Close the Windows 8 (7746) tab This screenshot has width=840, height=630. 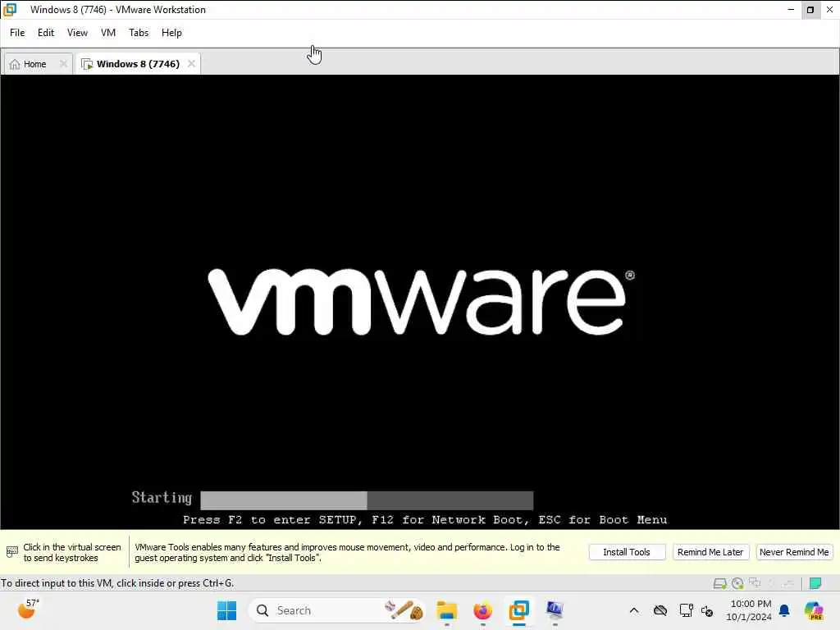191,64
